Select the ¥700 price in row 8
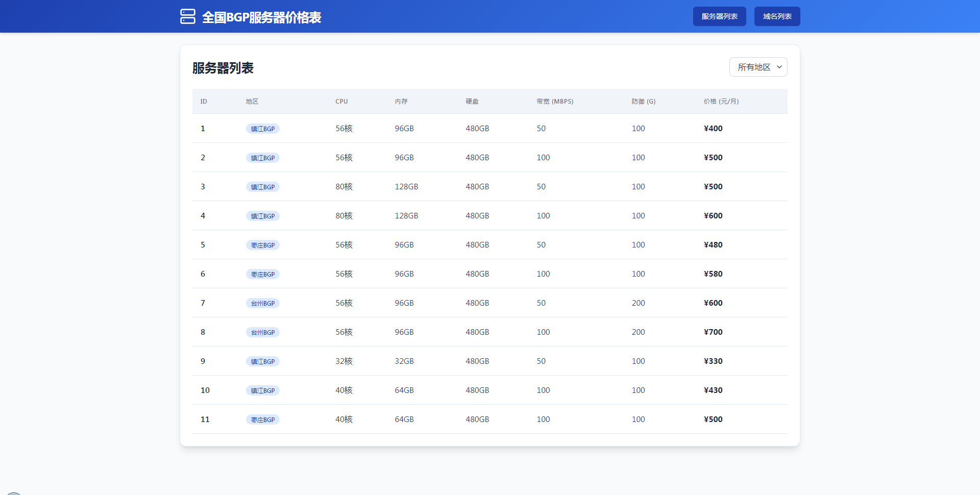The image size is (980, 495). click(713, 332)
